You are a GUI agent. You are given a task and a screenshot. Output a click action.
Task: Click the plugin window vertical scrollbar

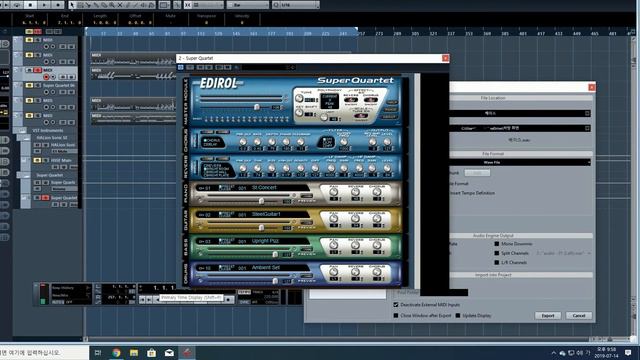[x=417, y=181]
